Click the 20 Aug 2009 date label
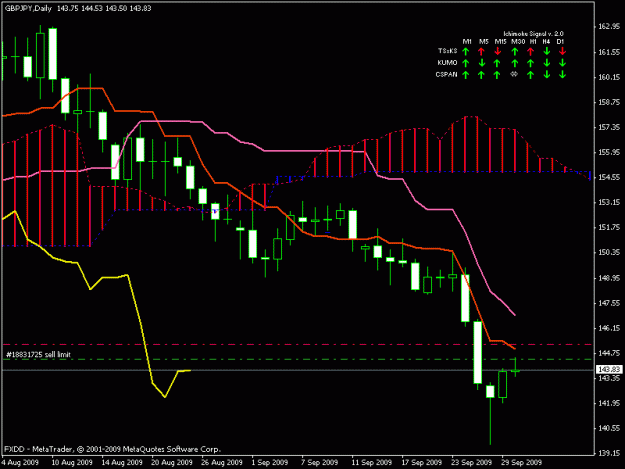Screen dimensions: 625x469 click(172, 463)
